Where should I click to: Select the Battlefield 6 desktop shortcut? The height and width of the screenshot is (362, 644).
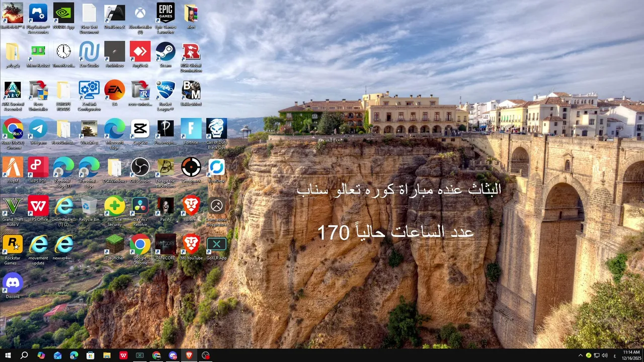pos(13,17)
